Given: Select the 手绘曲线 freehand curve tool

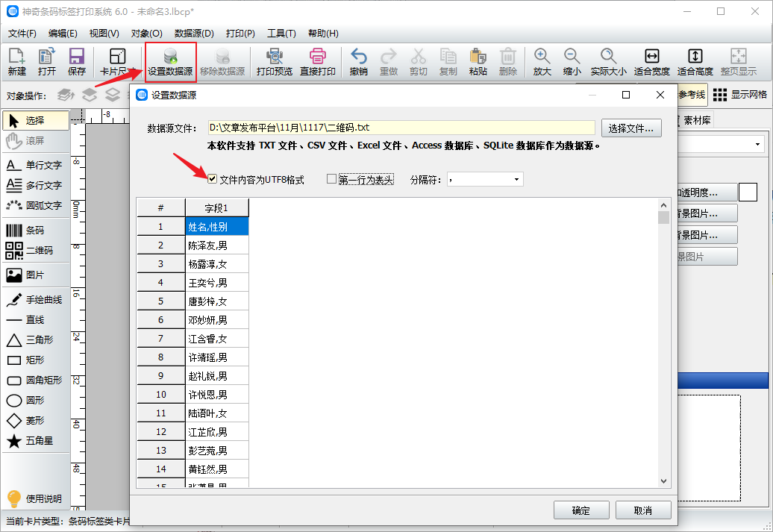Looking at the screenshot, I should point(36,300).
